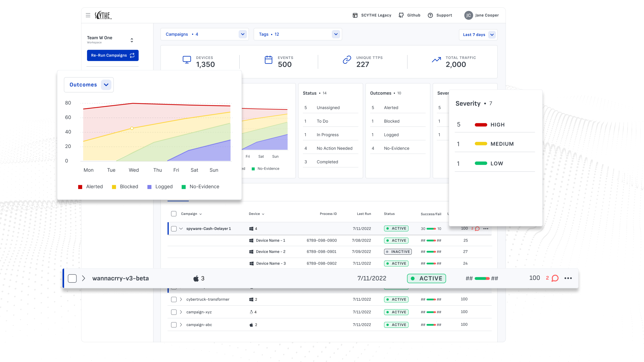Screen dimensions: 644x362
Task: Expand the cybertruck-transformer campaign row
Action: (181, 299)
